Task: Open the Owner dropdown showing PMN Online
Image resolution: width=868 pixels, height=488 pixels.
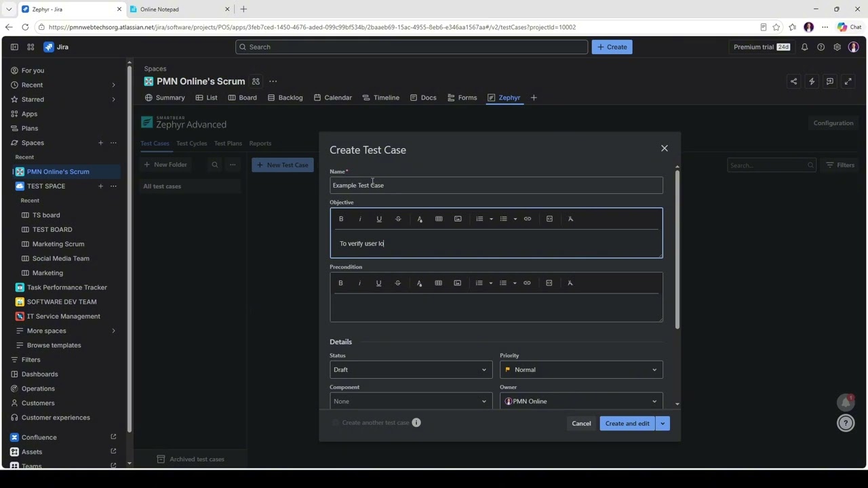Action: tap(581, 401)
